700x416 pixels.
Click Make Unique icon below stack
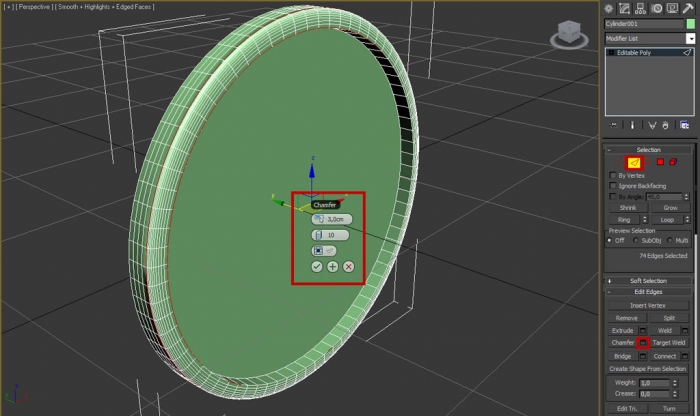pyautogui.click(x=652, y=125)
